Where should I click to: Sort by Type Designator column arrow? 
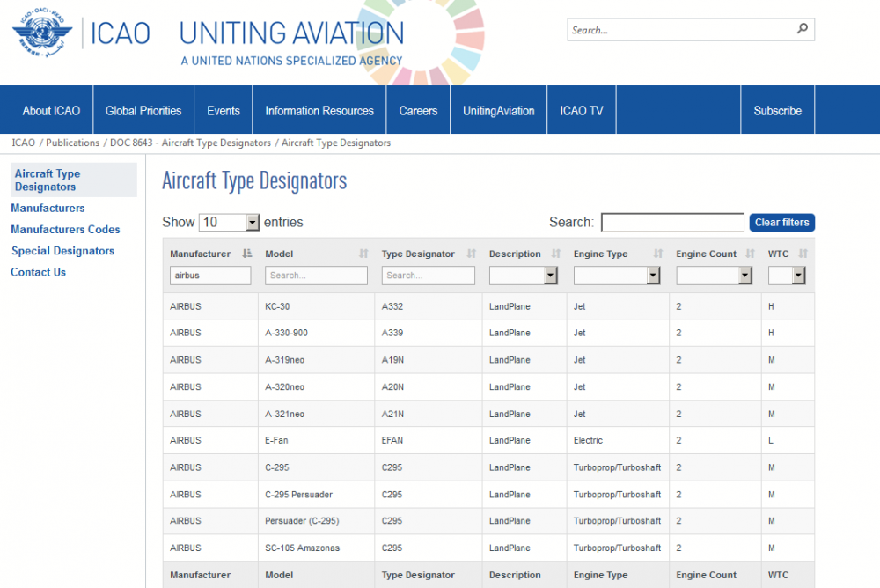tap(471, 254)
